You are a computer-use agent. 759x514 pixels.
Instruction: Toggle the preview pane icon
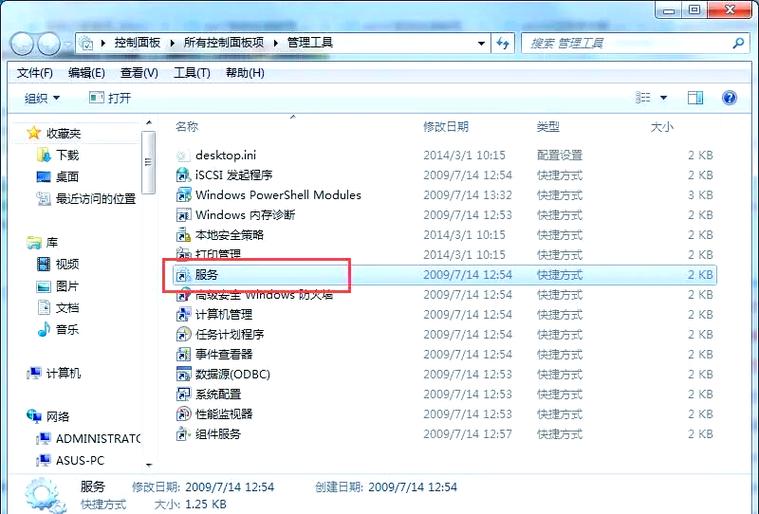pyautogui.click(x=695, y=98)
